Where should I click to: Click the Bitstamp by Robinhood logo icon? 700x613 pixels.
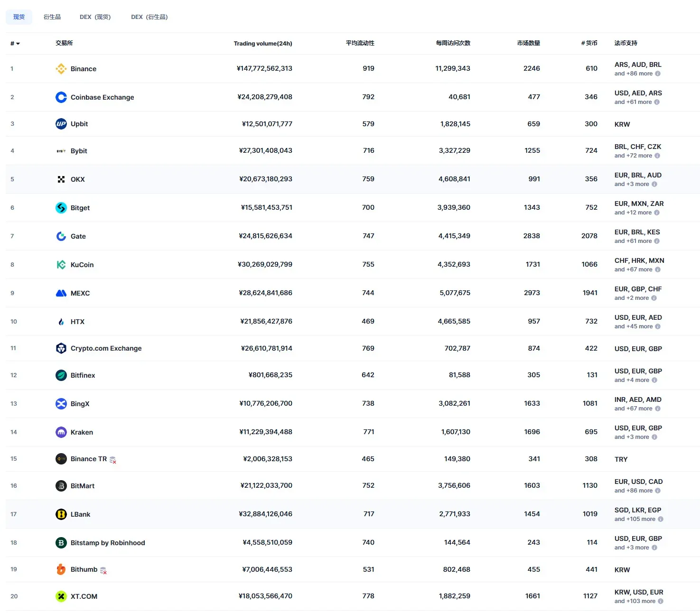[x=61, y=543]
